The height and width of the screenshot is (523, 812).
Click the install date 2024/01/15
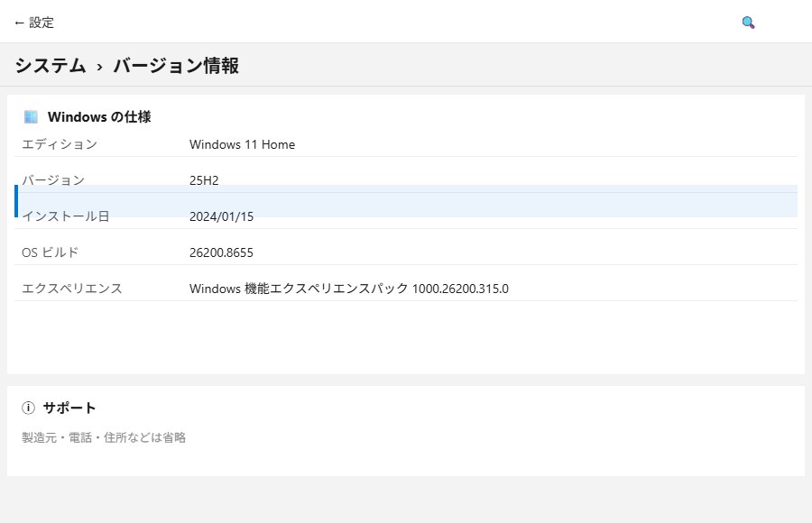pos(222,216)
